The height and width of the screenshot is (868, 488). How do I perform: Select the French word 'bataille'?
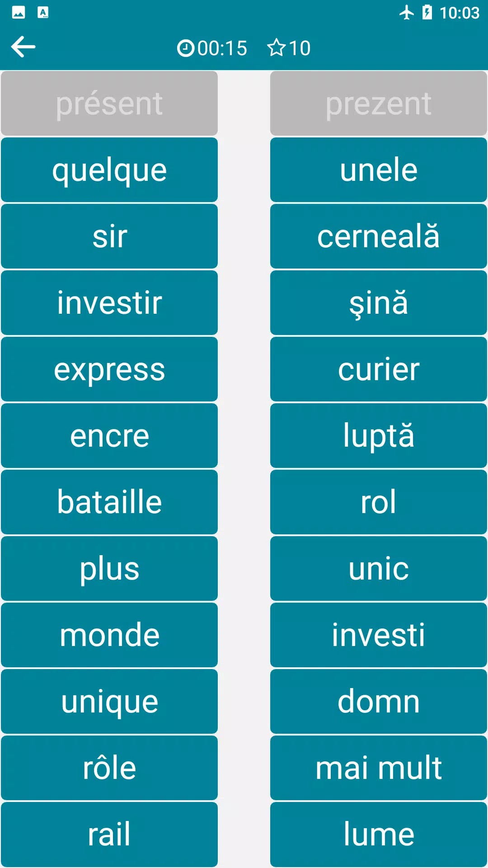tap(109, 502)
